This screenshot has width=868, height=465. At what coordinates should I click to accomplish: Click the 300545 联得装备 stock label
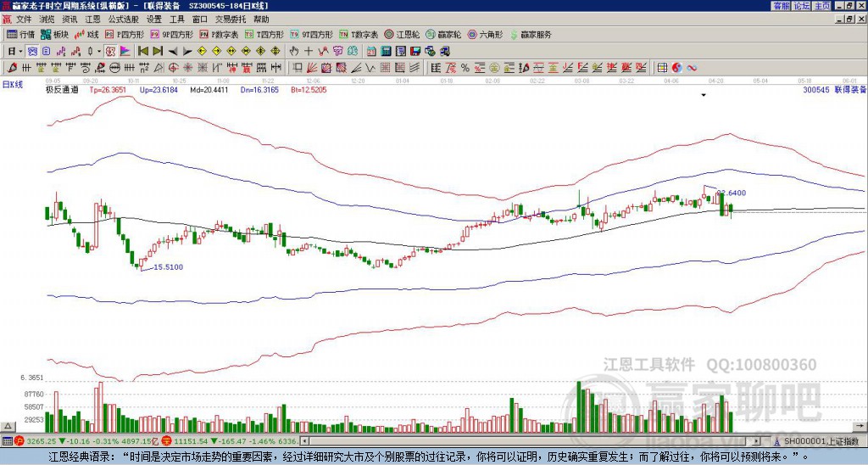pos(835,89)
